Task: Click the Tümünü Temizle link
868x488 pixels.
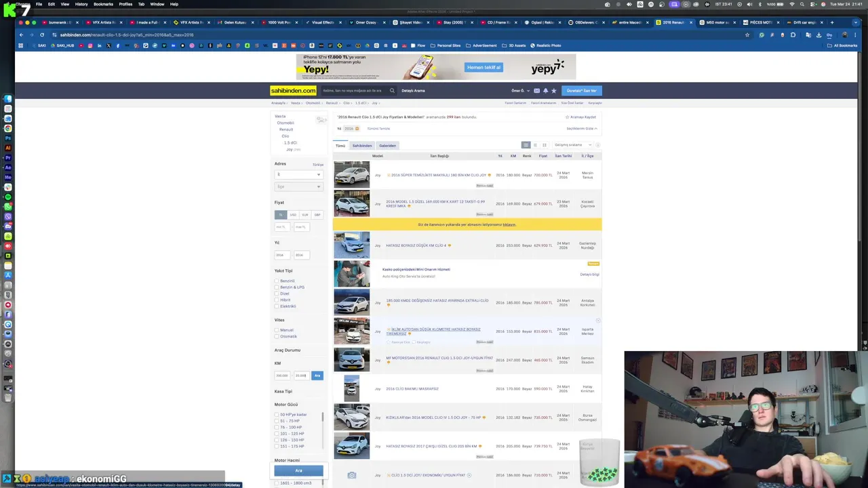Action: pos(378,128)
